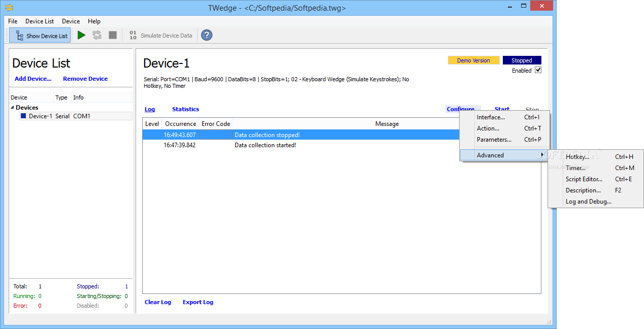Click the Disabled count label
The image size is (644, 329).
point(88,306)
